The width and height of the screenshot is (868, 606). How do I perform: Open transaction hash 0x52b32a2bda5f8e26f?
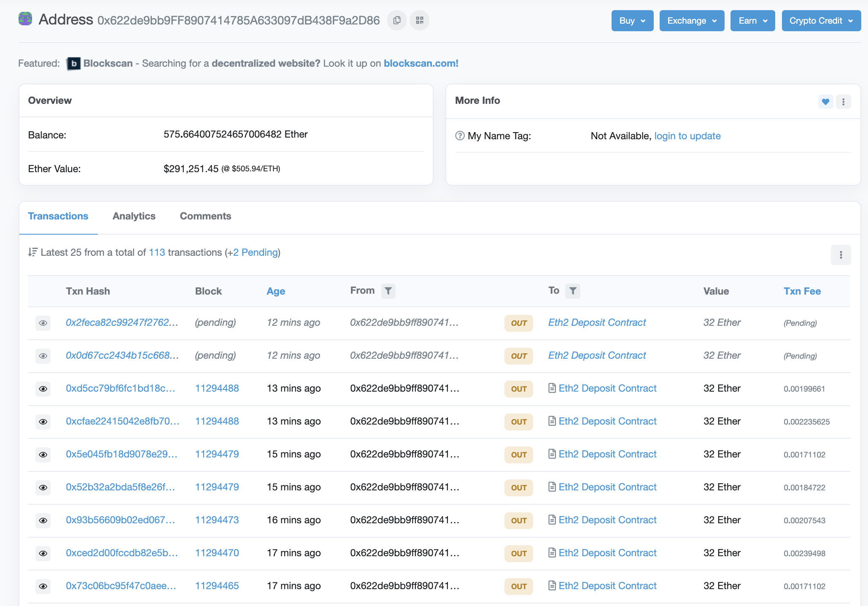(121, 487)
